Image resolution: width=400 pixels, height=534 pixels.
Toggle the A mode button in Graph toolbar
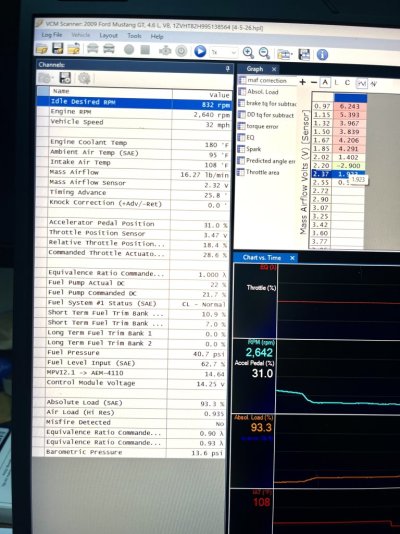point(325,82)
